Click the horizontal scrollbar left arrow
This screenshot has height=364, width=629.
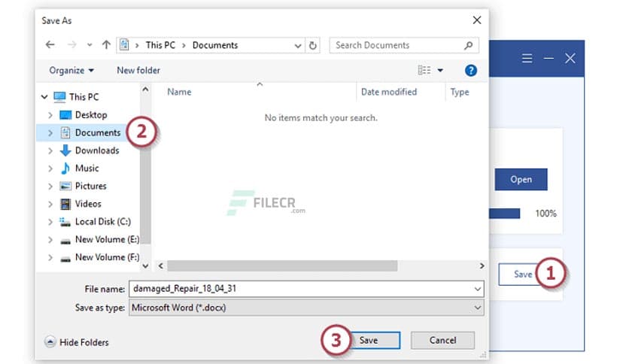pos(161,265)
